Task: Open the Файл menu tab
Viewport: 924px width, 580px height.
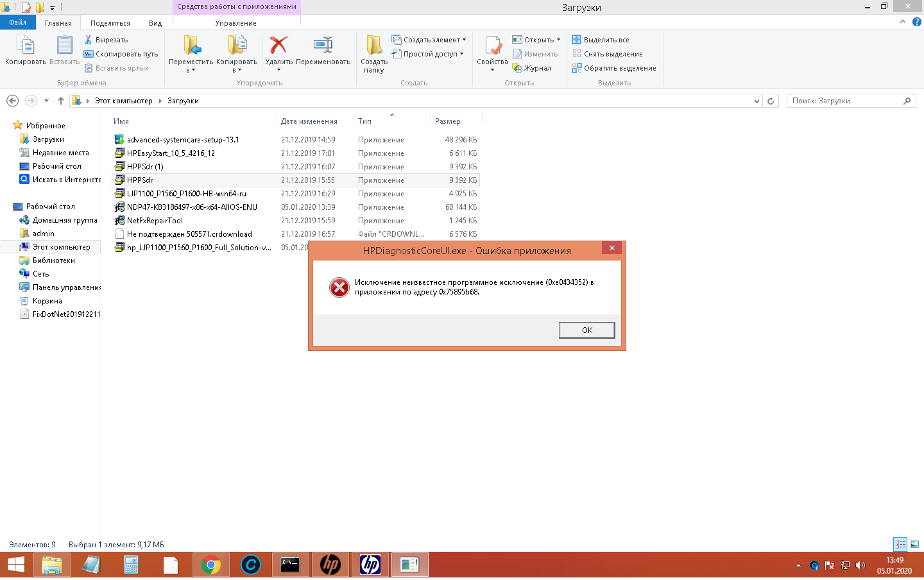Action: point(17,22)
